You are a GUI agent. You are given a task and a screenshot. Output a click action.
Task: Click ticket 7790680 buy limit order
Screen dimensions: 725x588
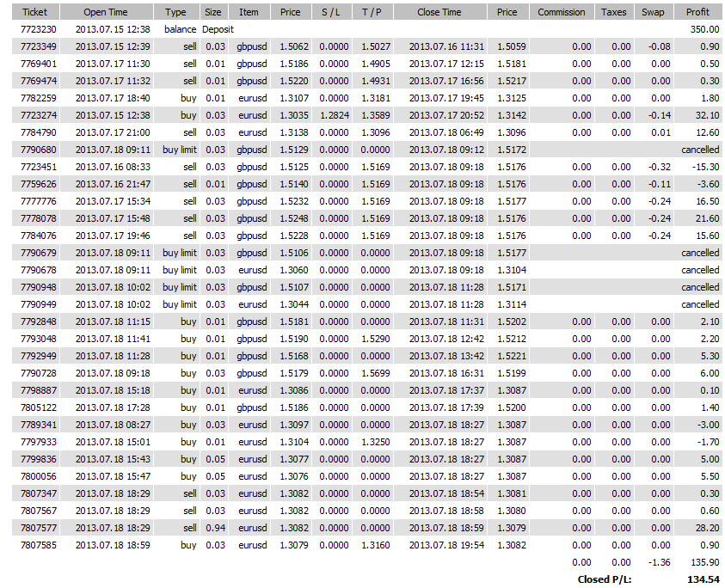[x=39, y=150]
